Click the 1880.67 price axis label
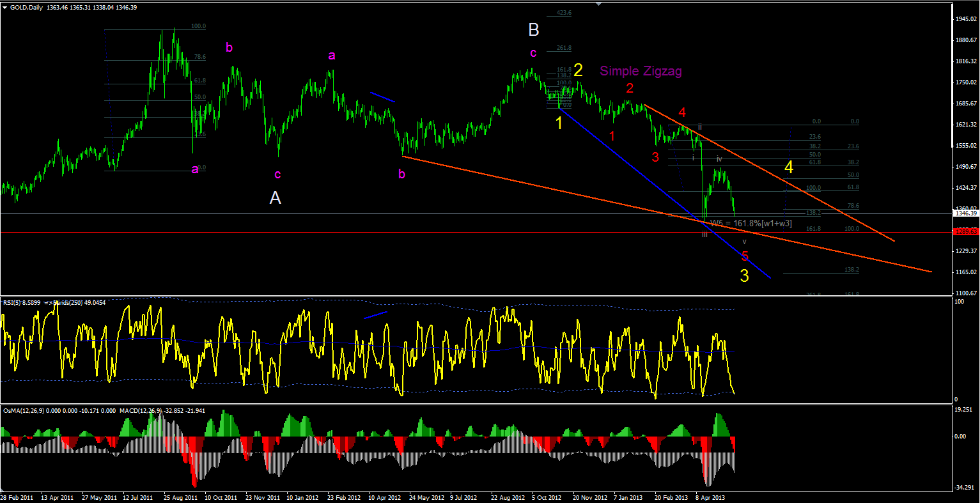 [965, 40]
